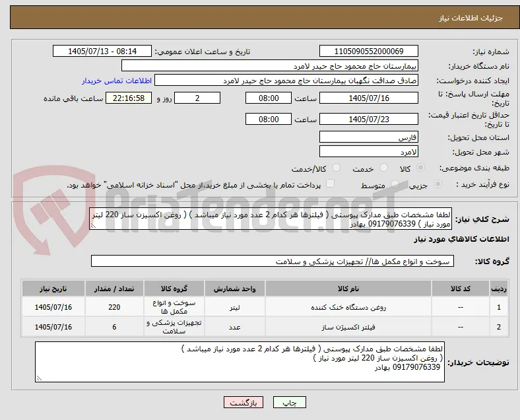Click the buyer organization name field
Screen dimensions: 520x420
coord(270,65)
